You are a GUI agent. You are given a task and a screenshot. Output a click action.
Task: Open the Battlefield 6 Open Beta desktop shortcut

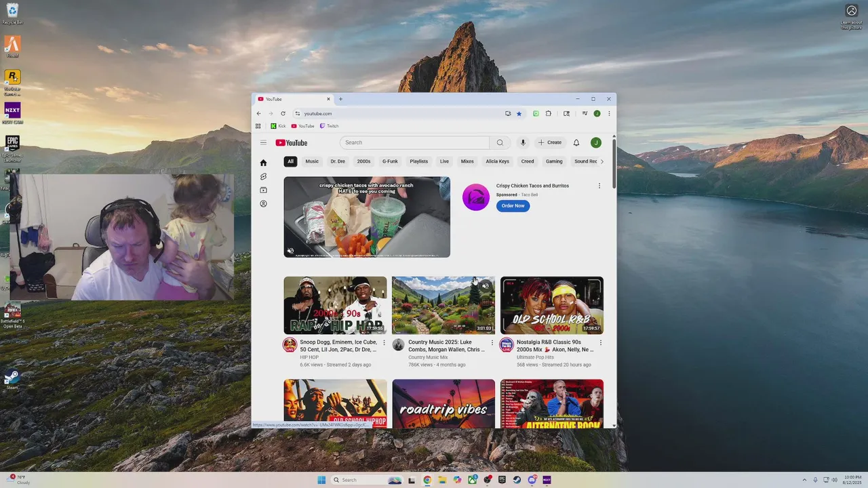pos(12,316)
